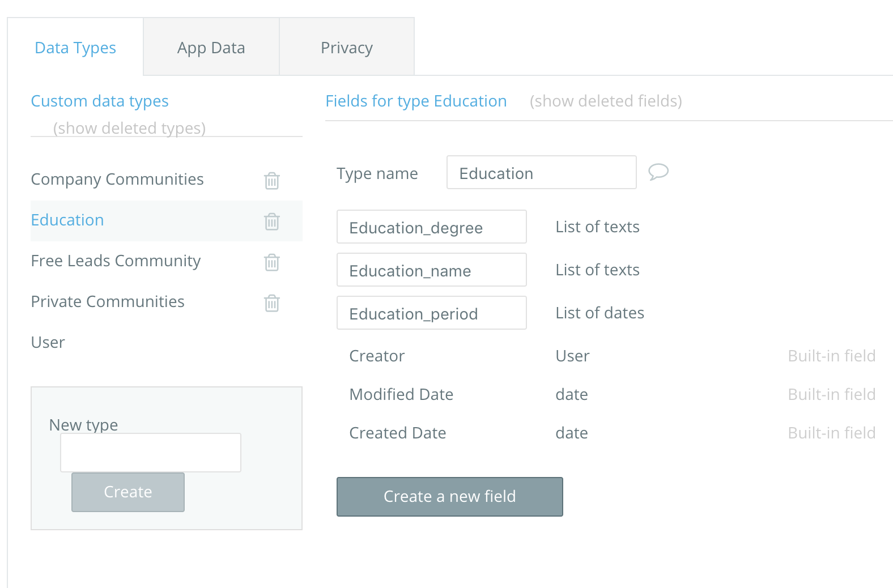
Task: Edit the Type name Education input
Action: click(541, 173)
